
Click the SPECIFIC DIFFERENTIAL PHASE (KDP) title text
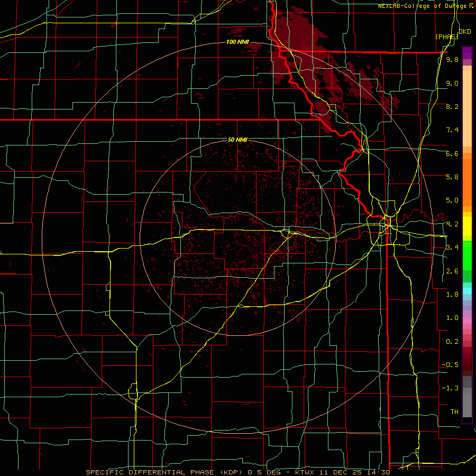point(165,472)
